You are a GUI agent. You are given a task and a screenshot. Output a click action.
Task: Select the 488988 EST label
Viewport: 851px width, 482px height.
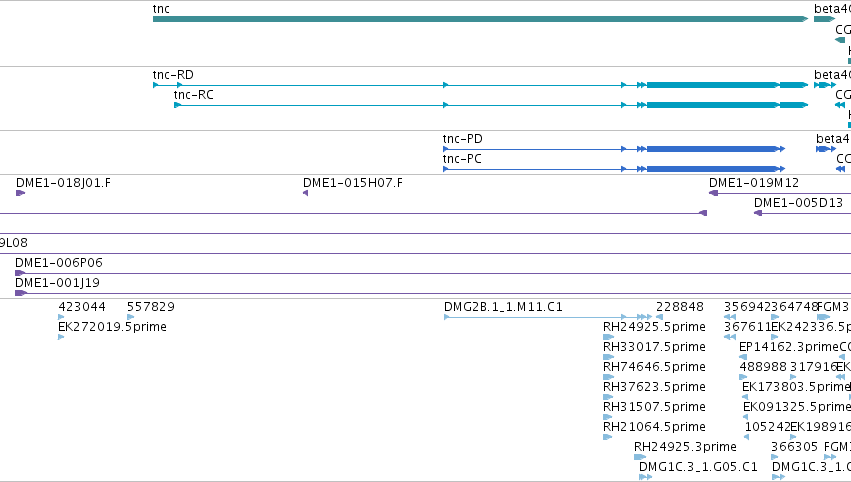click(763, 367)
